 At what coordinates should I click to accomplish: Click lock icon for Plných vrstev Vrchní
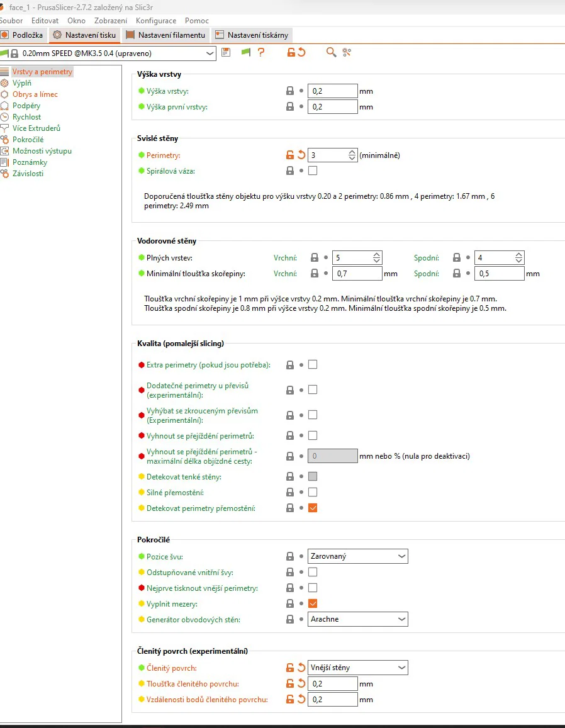click(315, 258)
